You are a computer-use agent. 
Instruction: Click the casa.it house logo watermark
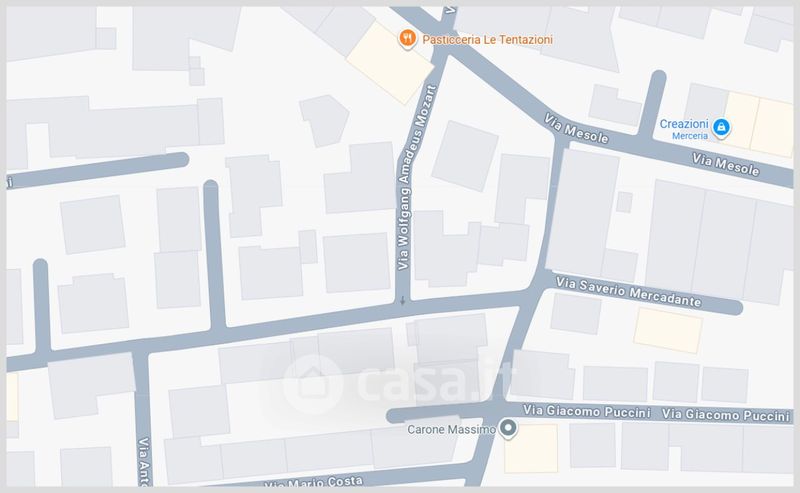point(313,384)
